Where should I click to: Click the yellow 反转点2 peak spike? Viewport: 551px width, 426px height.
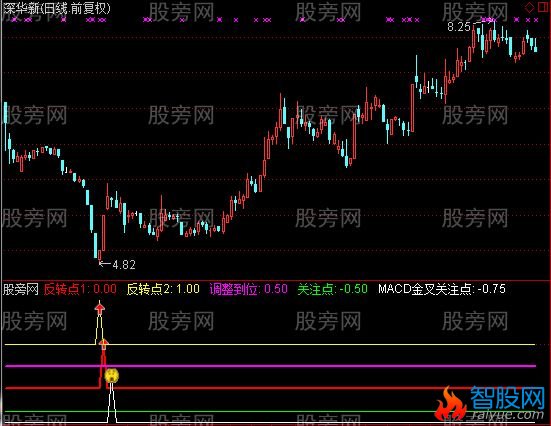pos(100,323)
